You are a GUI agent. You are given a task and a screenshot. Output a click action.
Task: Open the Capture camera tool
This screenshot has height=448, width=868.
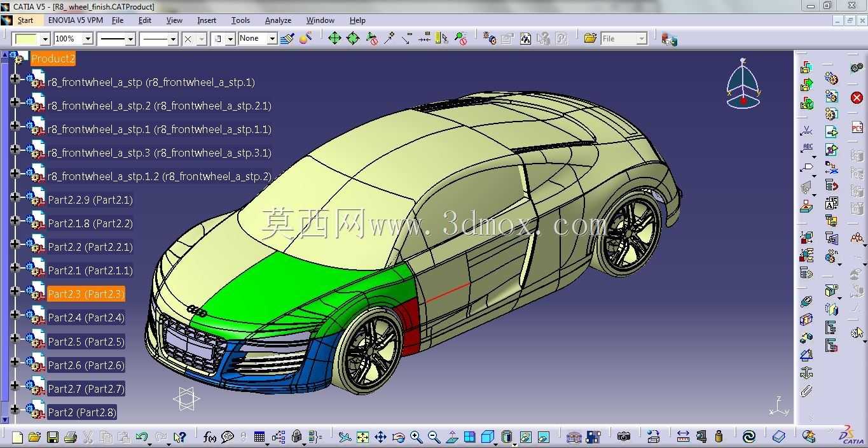[624, 437]
